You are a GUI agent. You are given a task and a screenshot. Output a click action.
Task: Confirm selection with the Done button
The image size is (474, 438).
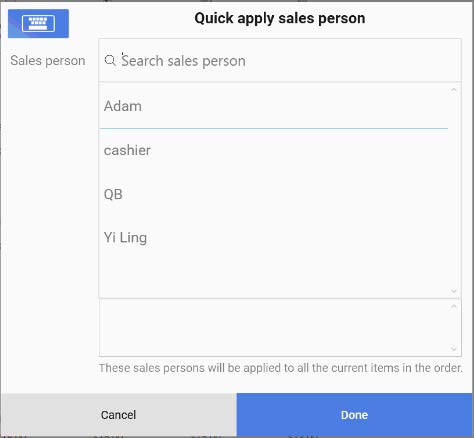pyautogui.click(x=354, y=415)
